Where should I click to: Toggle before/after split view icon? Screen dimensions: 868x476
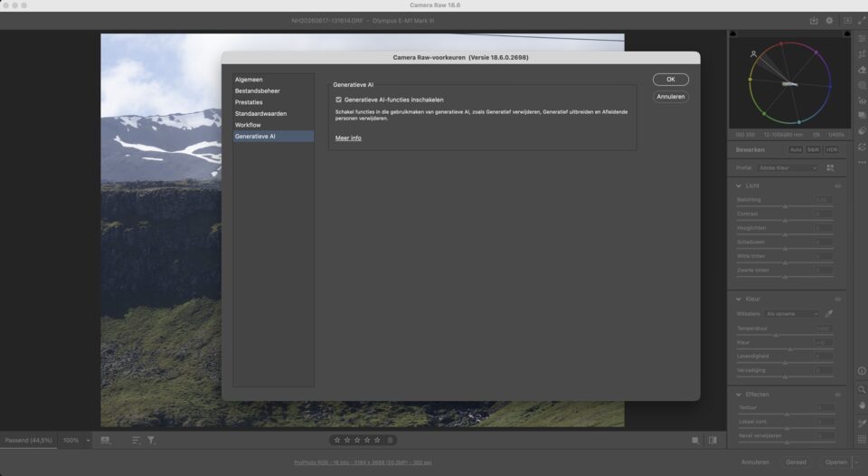(x=712, y=441)
